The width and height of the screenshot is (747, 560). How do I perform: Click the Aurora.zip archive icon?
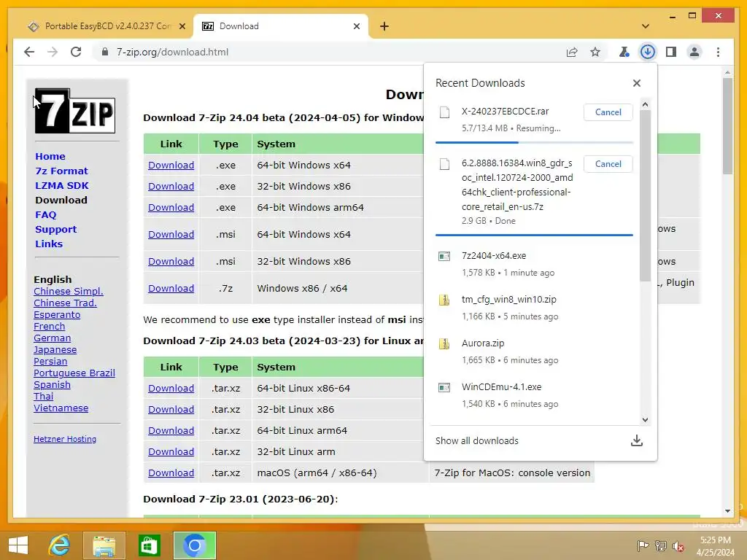(444, 344)
